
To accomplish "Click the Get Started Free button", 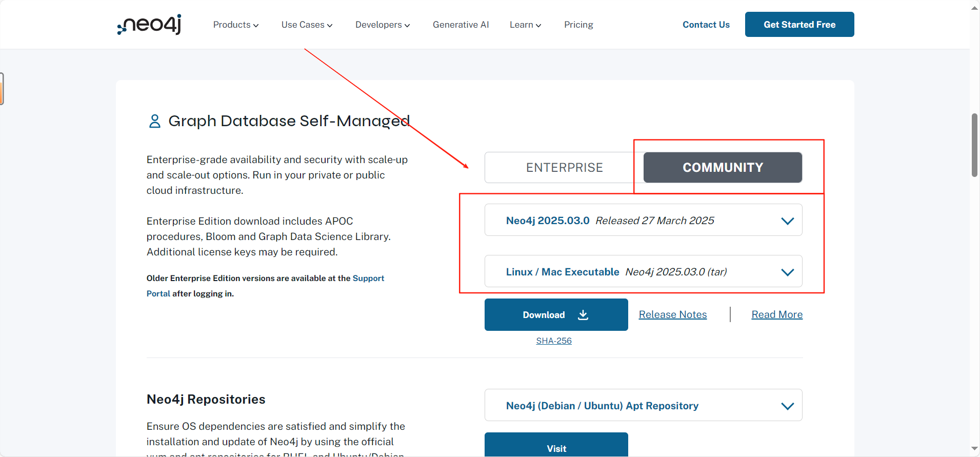I will point(799,24).
